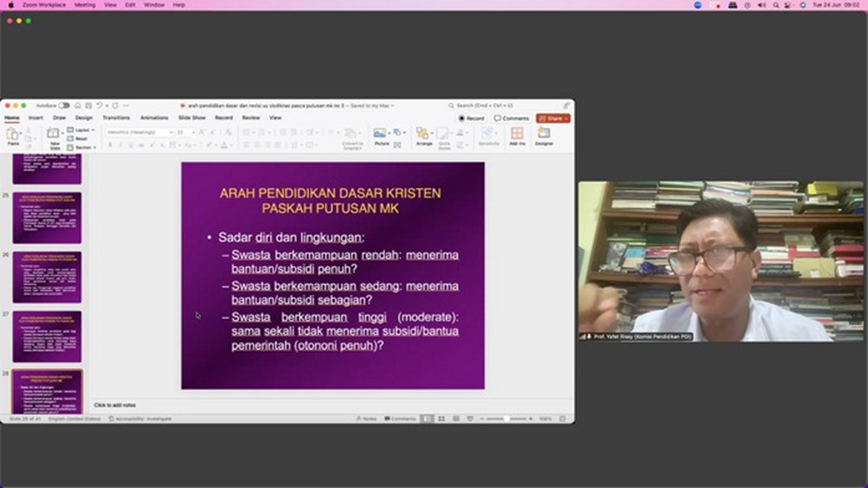Apply bold formatting with B button
Image resolution: width=868 pixels, height=488 pixels.
[x=110, y=145]
